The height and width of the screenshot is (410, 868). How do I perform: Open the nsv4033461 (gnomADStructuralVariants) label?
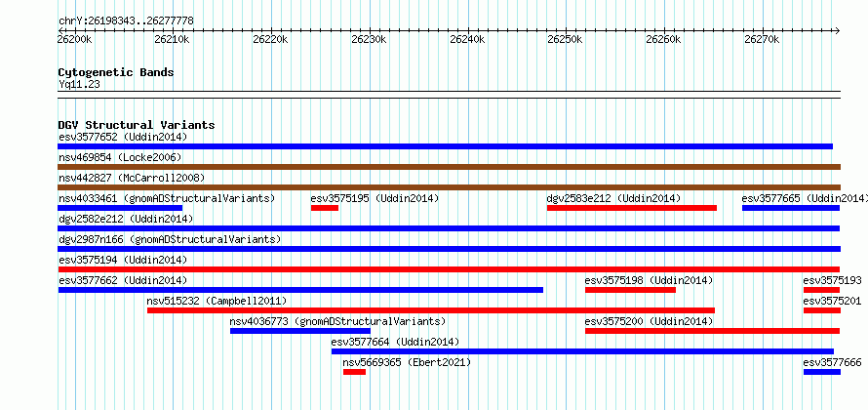click(167, 198)
